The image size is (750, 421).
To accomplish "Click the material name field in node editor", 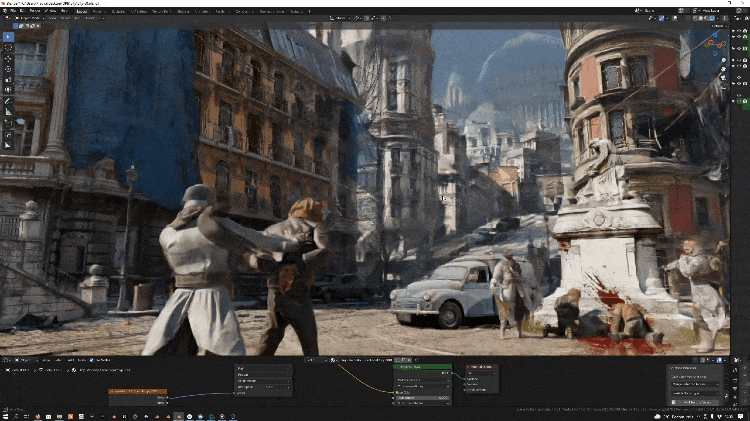I will pyautogui.click(x=366, y=360).
